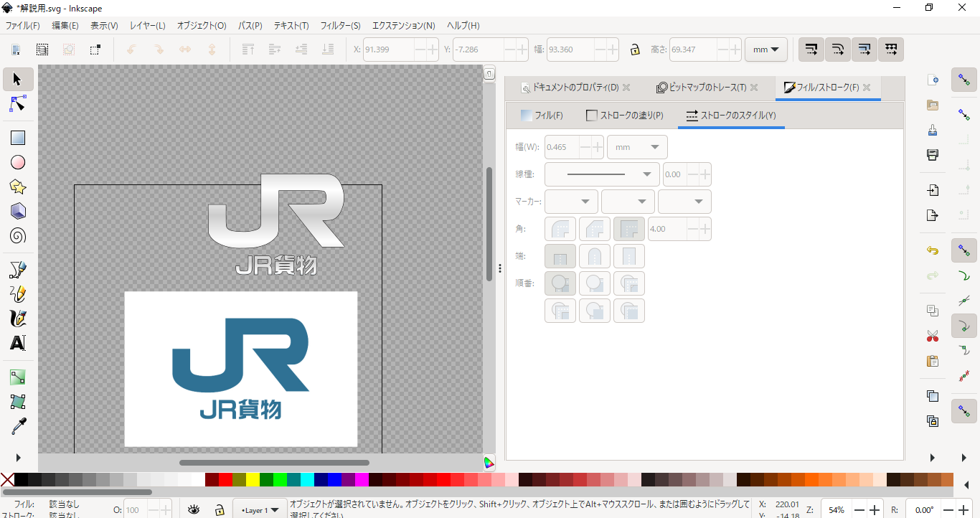Select the Selector arrow tool
Image resolution: width=980 pixels, height=518 pixels.
pos(18,79)
